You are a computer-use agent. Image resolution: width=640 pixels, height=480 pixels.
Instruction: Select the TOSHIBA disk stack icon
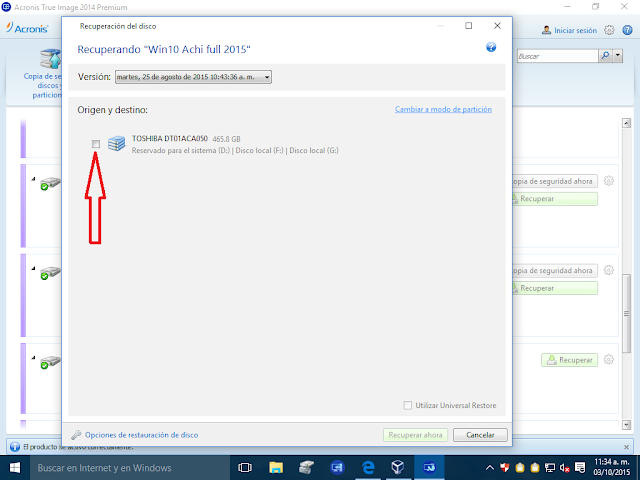click(x=116, y=144)
